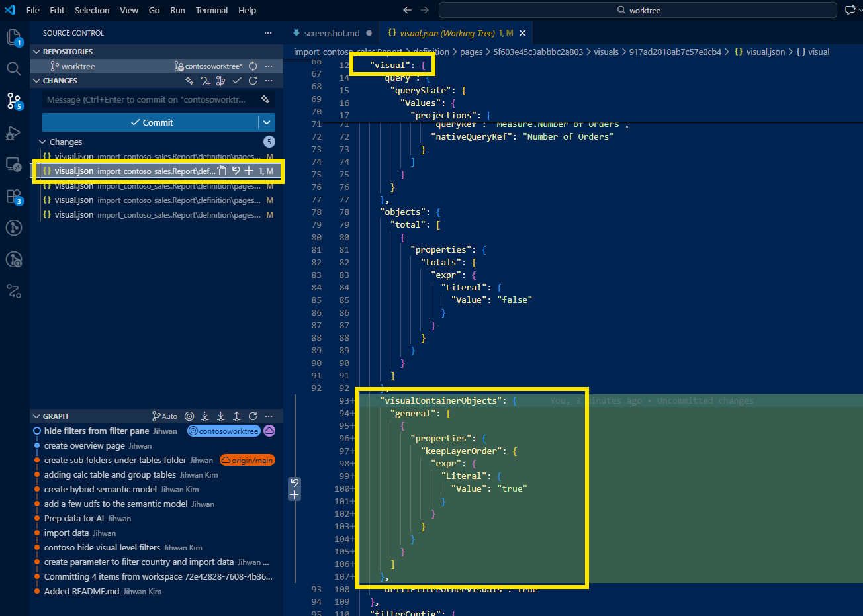Click create branch icon in CHANGES header
The height and width of the screenshot is (616, 863).
205,81
